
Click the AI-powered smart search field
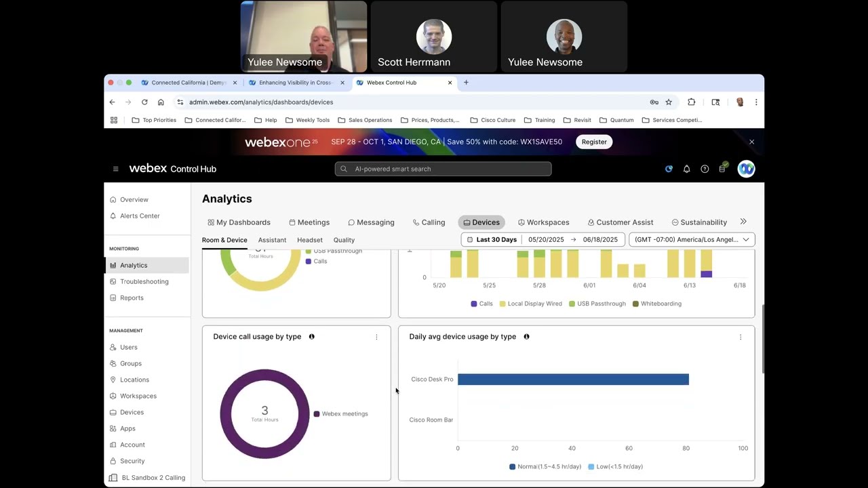click(x=443, y=169)
